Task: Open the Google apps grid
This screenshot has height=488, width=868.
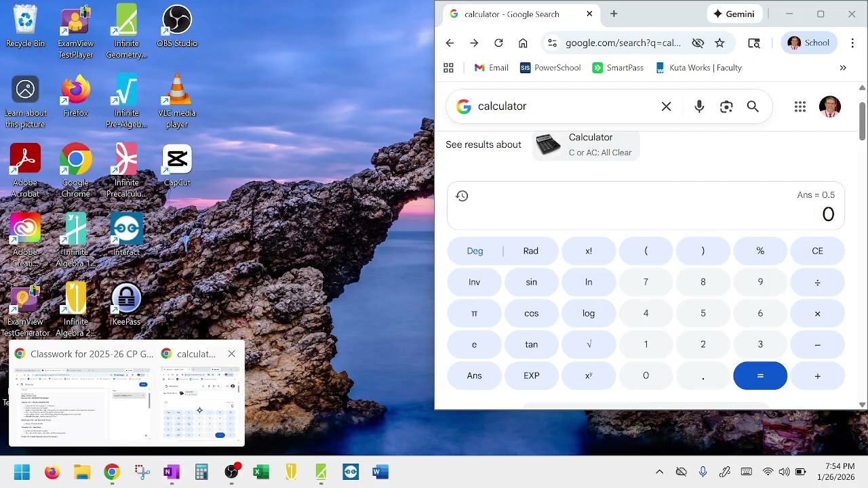Action: (x=800, y=106)
